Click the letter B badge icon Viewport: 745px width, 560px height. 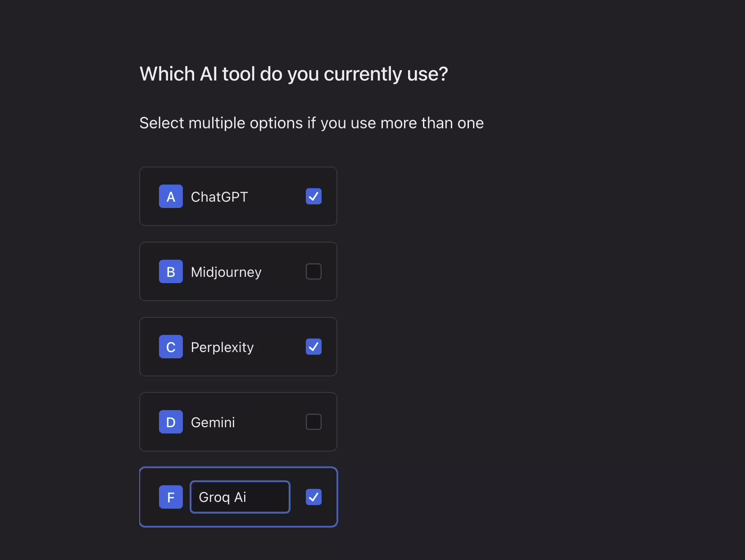coord(171,271)
